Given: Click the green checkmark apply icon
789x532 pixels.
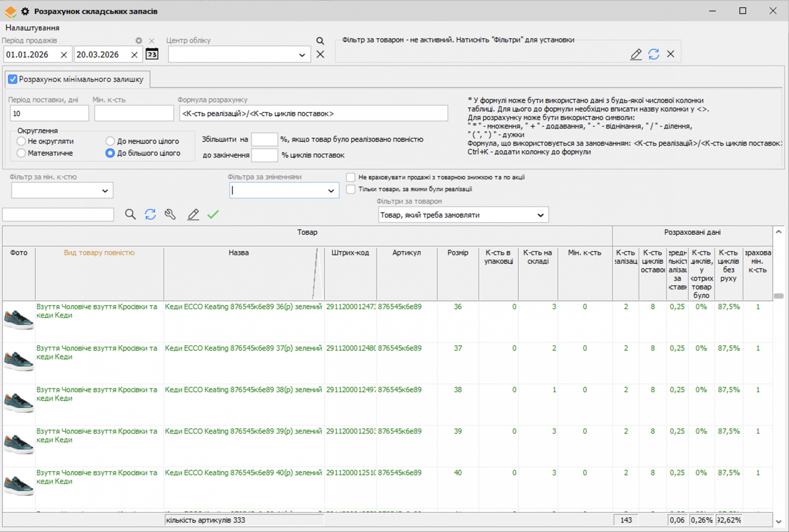Looking at the screenshot, I should [x=213, y=214].
